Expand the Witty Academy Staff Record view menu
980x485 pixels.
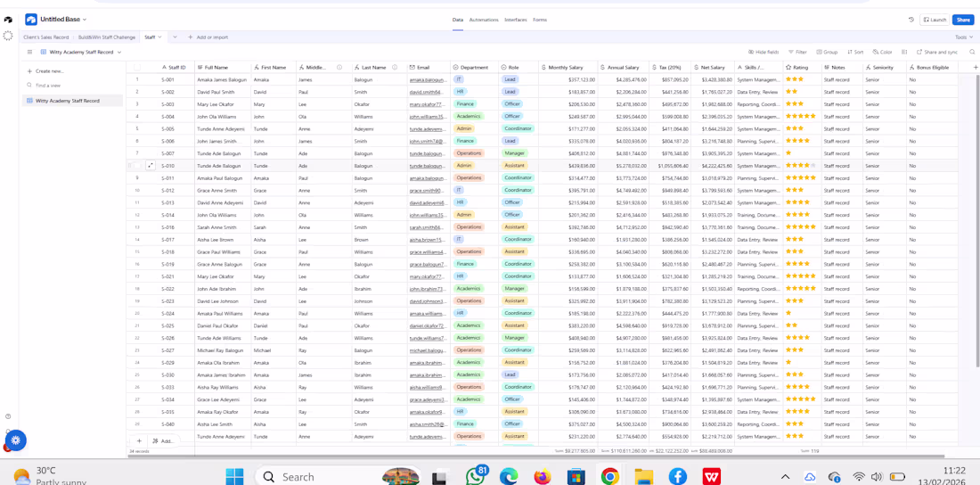point(118,52)
